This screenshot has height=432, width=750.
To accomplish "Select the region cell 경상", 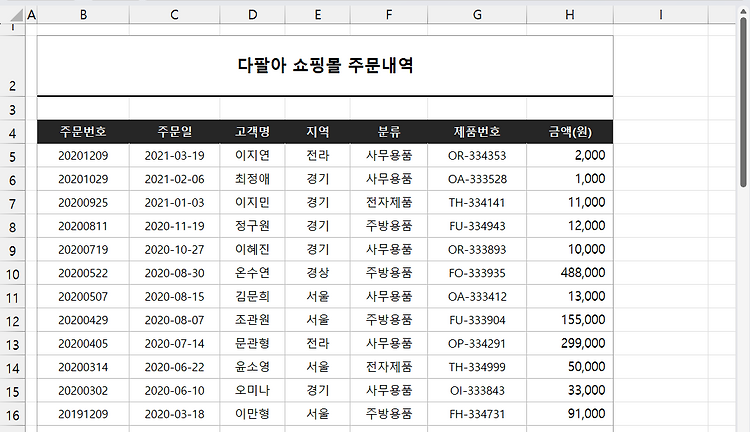I will [318, 273].
